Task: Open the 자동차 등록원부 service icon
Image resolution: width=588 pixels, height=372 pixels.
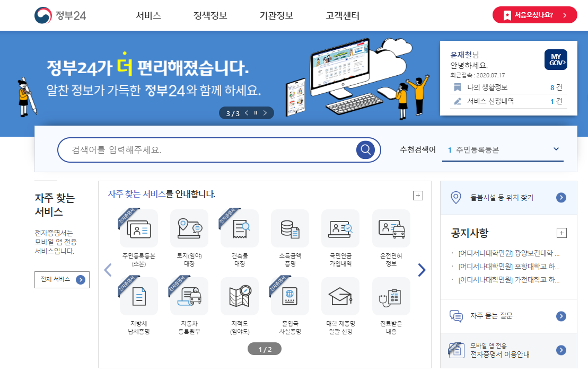Action: click(x=189, y=296)
